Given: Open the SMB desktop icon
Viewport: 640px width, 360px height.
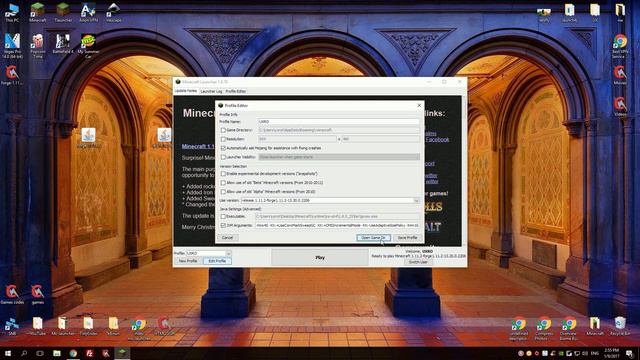Looking at the screenshot, I should [12, 326].
